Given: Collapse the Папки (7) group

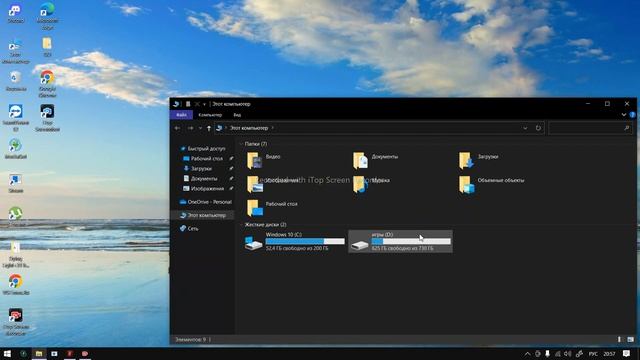Looking at the screenshot, I should tap(241, 144).
